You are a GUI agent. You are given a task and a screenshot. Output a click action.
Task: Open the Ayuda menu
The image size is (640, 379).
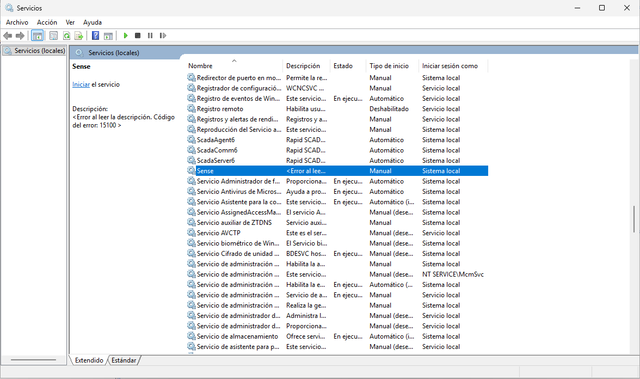tap(92, 22)
